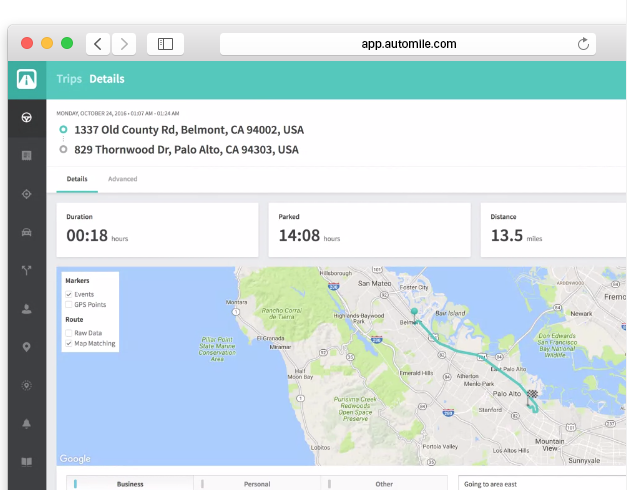The height and width of the screenshot is (490, 627).
Task: Toggle the browser sidebar button
Action: 165,44
